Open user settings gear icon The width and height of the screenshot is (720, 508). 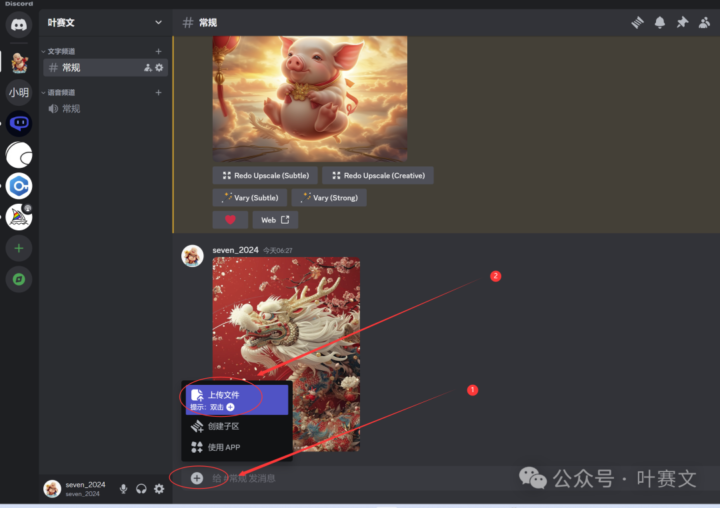pyautogui.click(x=159, y=489)
